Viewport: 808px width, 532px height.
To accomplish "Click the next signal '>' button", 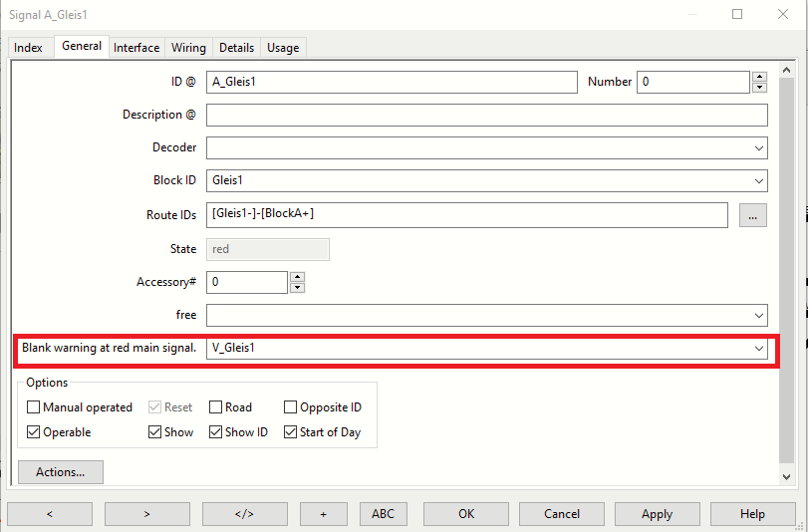I will (x=146, y=514).
